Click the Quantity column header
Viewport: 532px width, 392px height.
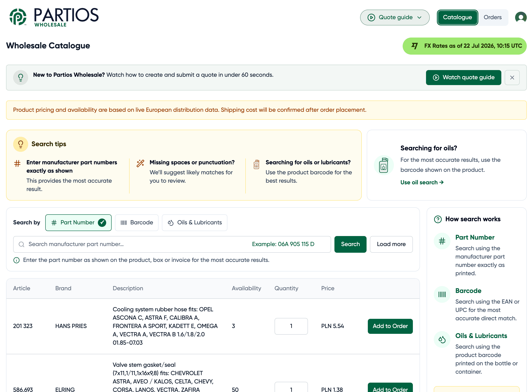[x=286, y=288]
